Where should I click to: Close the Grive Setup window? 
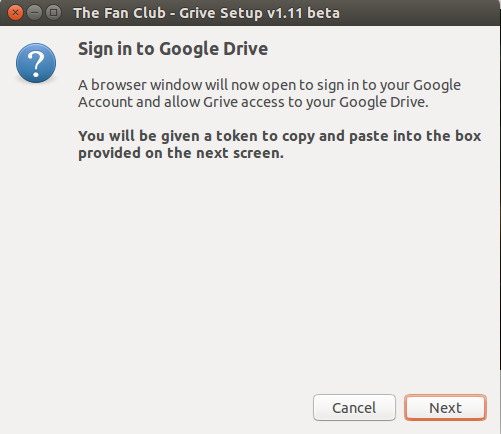(15, 13)
